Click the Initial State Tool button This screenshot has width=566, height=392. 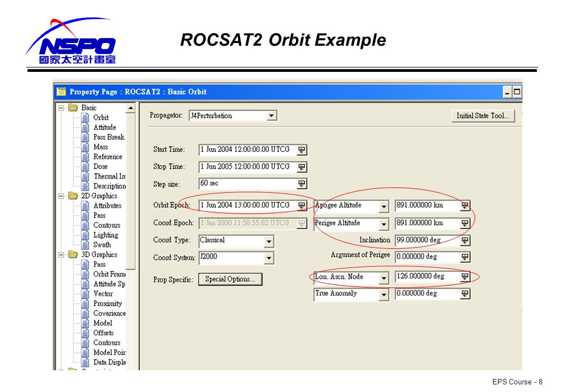[483, 116]
